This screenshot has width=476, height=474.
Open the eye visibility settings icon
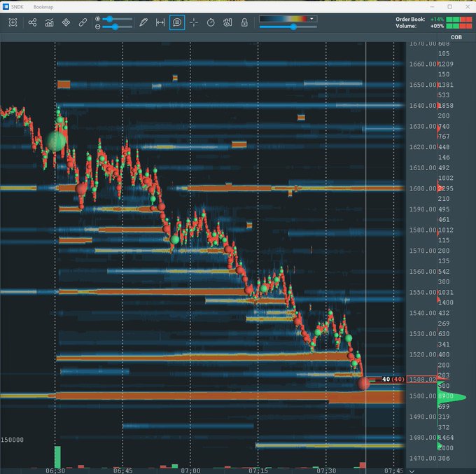(x=227, y=22)
